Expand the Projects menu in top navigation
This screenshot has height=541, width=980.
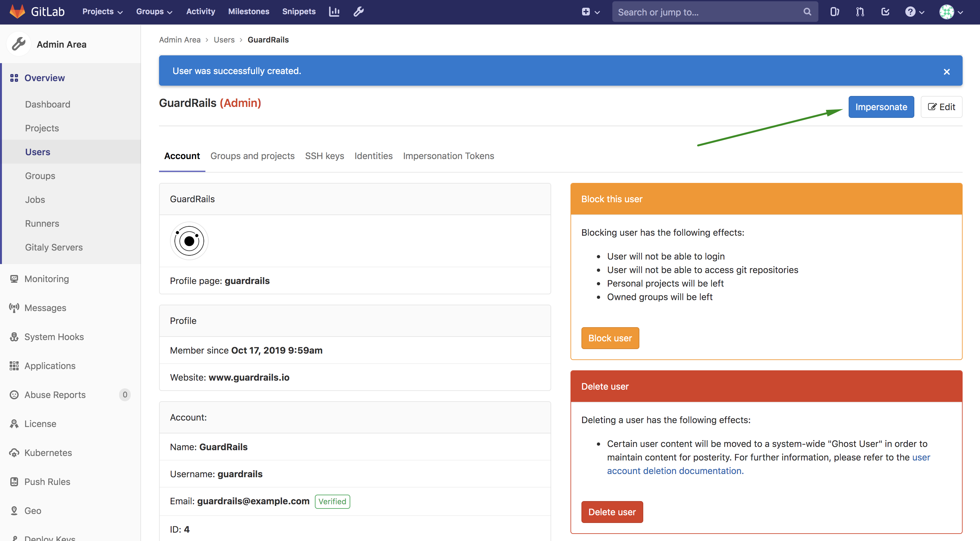click(x=101, y=11)
